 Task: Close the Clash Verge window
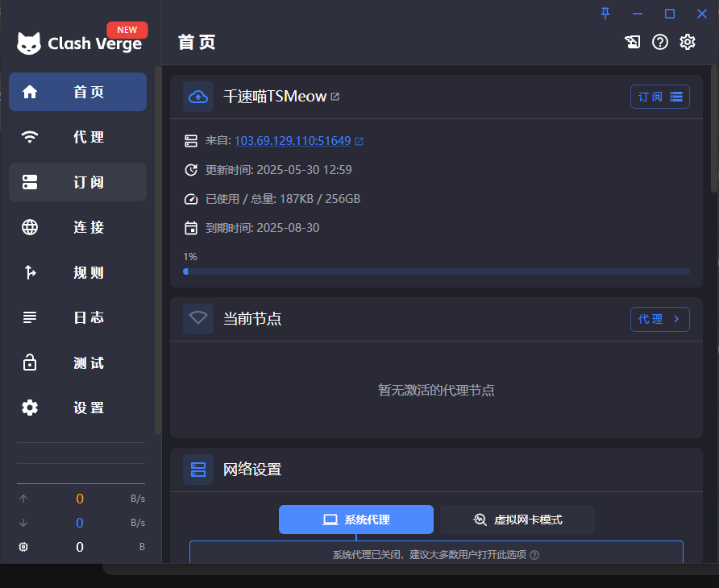pyautogui.click(x=701, y=14)
